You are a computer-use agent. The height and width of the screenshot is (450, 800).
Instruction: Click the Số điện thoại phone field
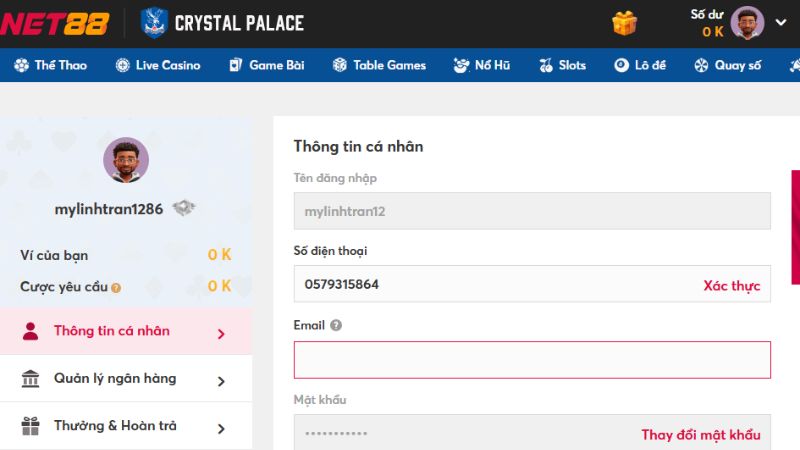490,285
